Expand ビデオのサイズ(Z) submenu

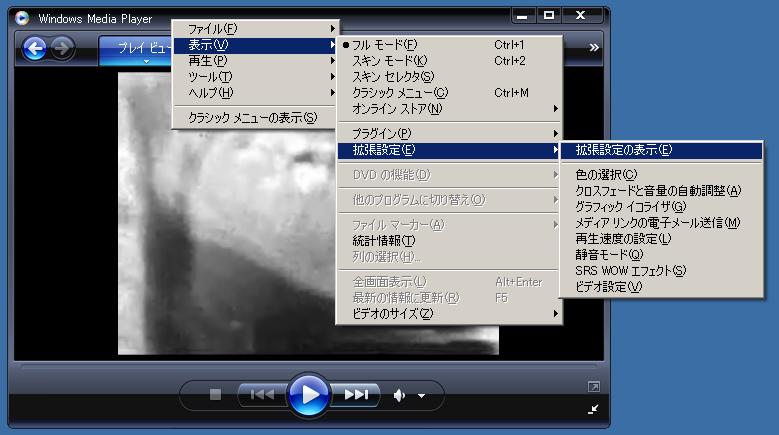[450, 314]
